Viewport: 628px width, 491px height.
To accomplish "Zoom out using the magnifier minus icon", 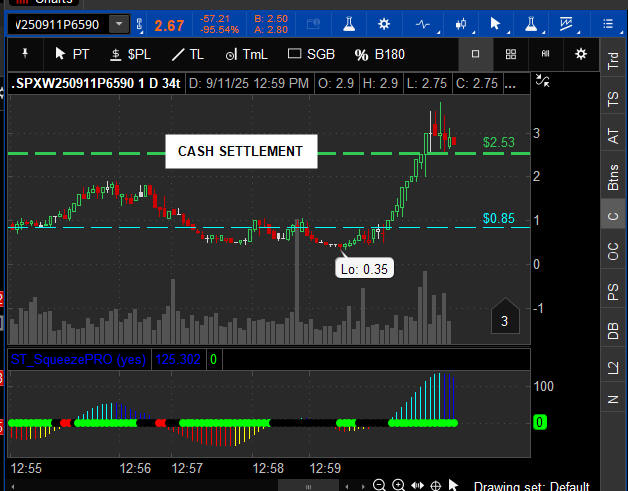I will pos(379,485).
